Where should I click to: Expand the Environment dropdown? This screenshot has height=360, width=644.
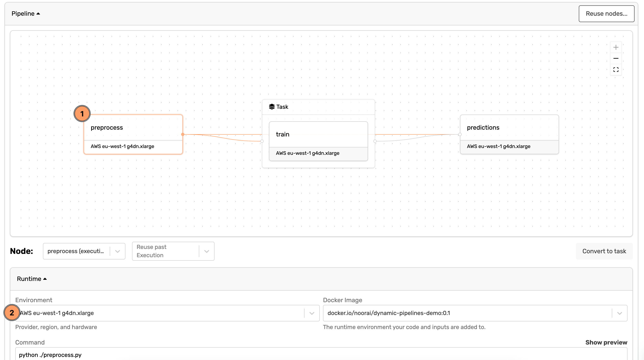[x=311, y=313]
